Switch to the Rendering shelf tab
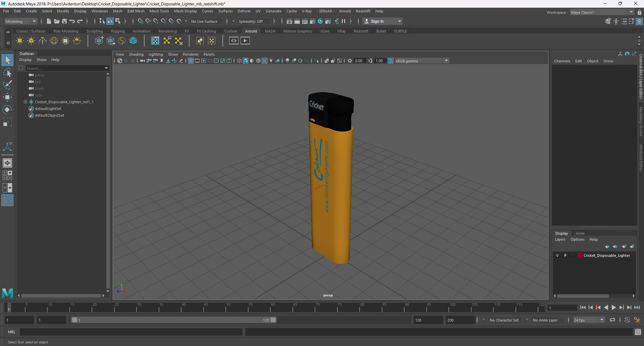This screenshot has width=644, height=346. (x=168, y=31)
